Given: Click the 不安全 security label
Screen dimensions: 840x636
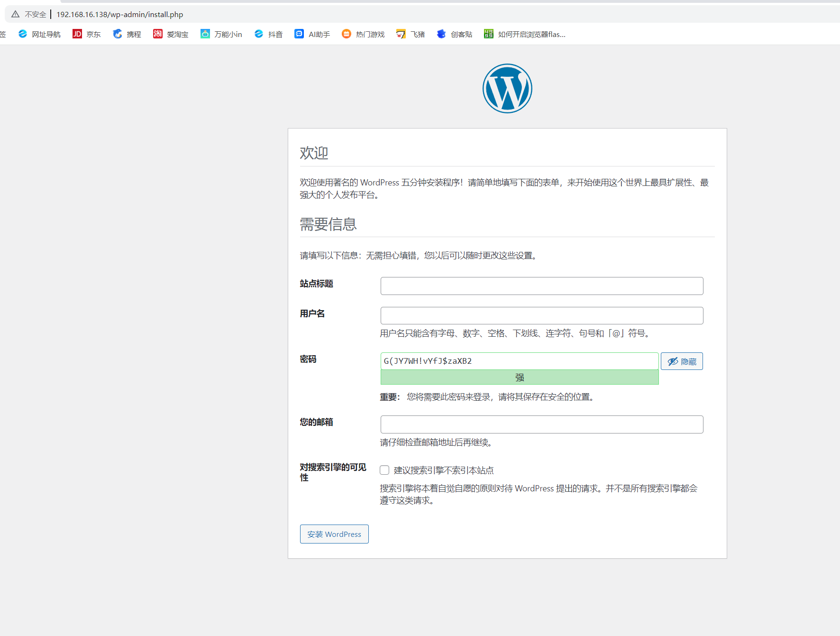Looking at the screenshot, I should click(x=36, y=14).
